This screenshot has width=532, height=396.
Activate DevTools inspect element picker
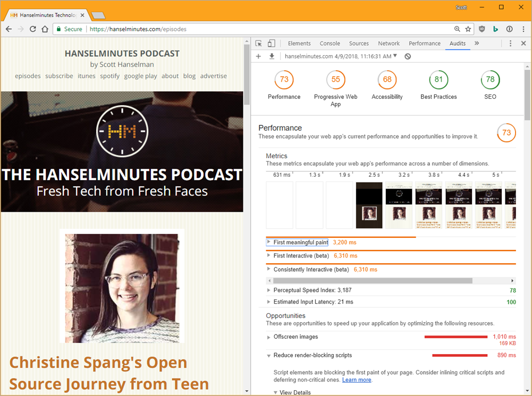[258, 44]
